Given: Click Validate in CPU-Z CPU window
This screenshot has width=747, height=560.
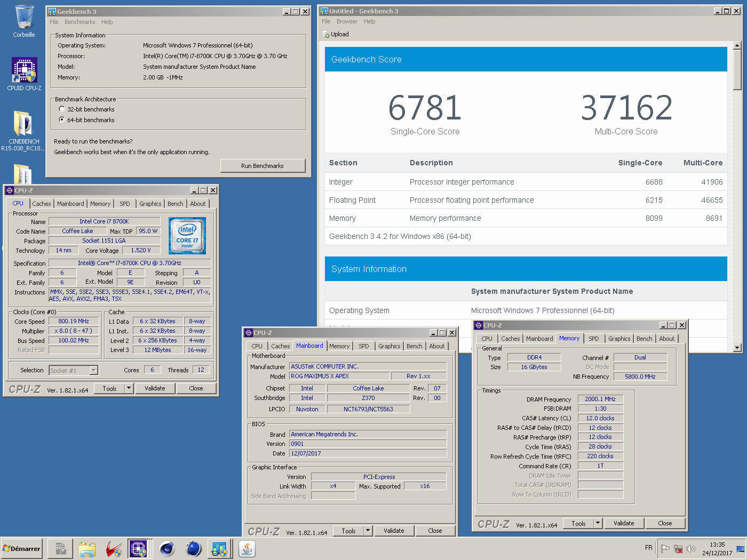Looking at the screenshot, I should point(155,388).
